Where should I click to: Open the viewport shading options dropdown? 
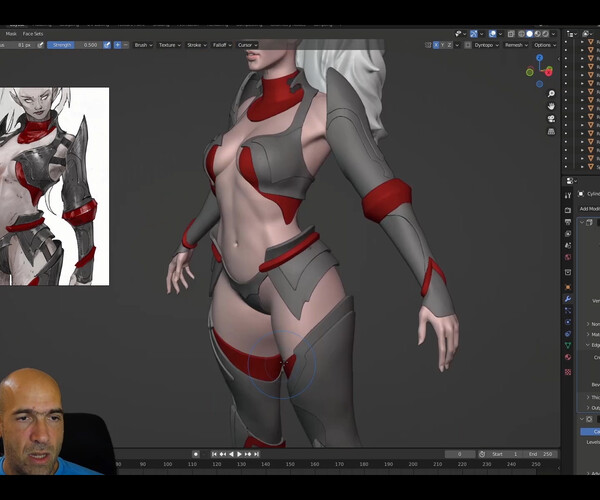click(553, 34)
